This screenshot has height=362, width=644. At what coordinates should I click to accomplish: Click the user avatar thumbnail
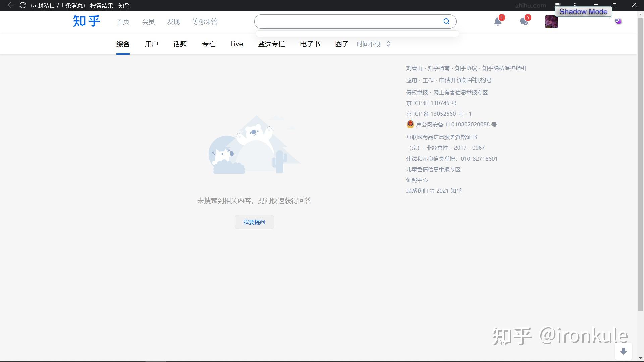click(551, 22)
